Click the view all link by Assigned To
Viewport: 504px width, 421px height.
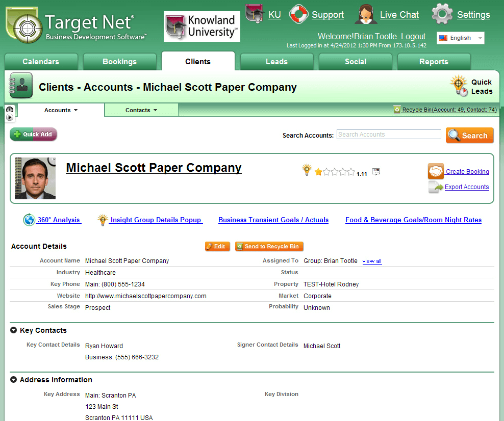[372, 261]
